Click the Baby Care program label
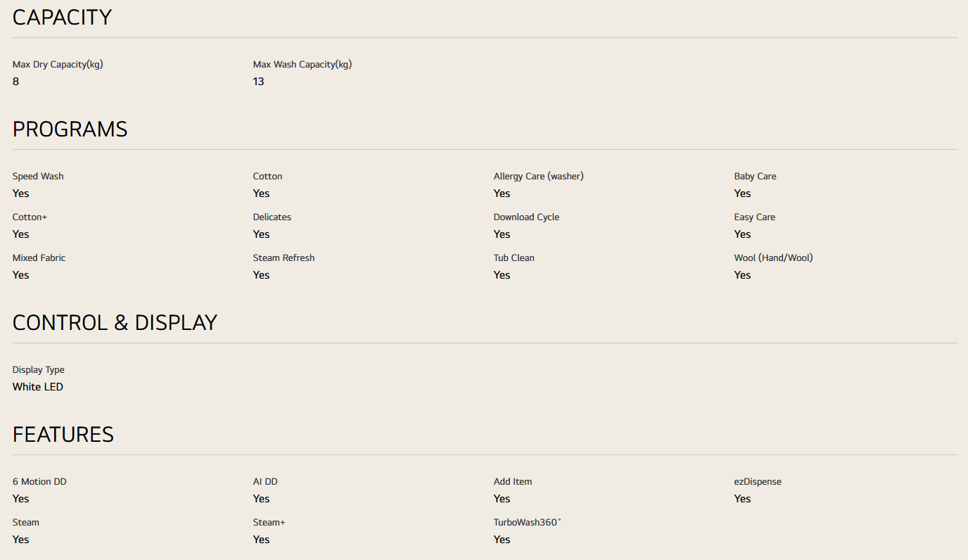Screen dimensions: 968x560 coord(755,177)
